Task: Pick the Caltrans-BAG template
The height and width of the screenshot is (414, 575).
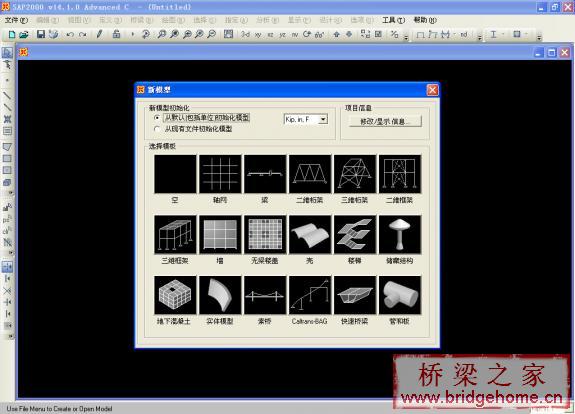Action: click(x=310, y=295)
